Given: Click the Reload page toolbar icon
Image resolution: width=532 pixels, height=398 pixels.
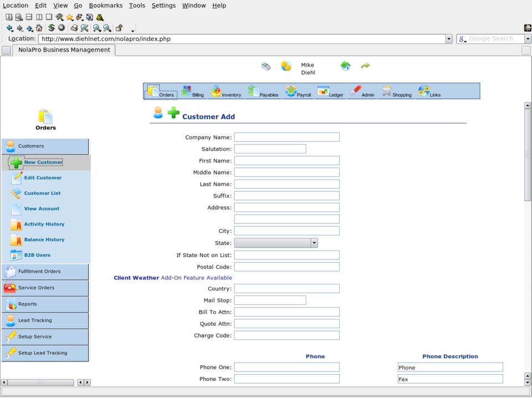Looking at the screenshot, I should 51,28.
